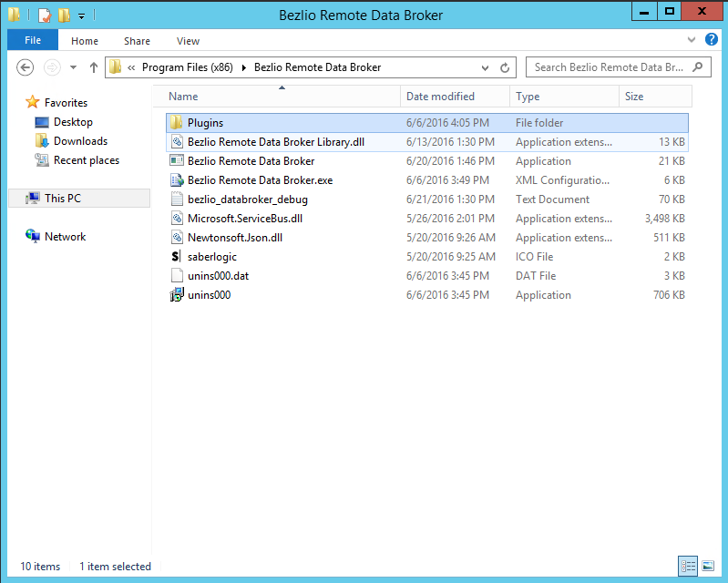
Task: Click the This PC computer icon
Action: 33,199
